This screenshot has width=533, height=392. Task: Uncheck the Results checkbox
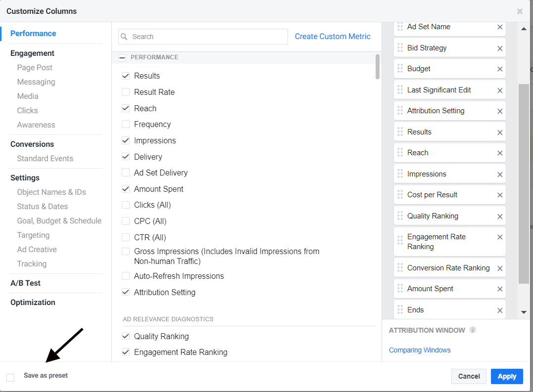[125, 76]
